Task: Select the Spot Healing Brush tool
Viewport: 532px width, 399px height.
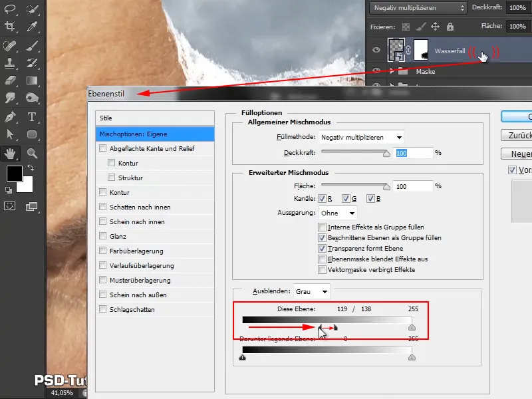Action: 10,45
